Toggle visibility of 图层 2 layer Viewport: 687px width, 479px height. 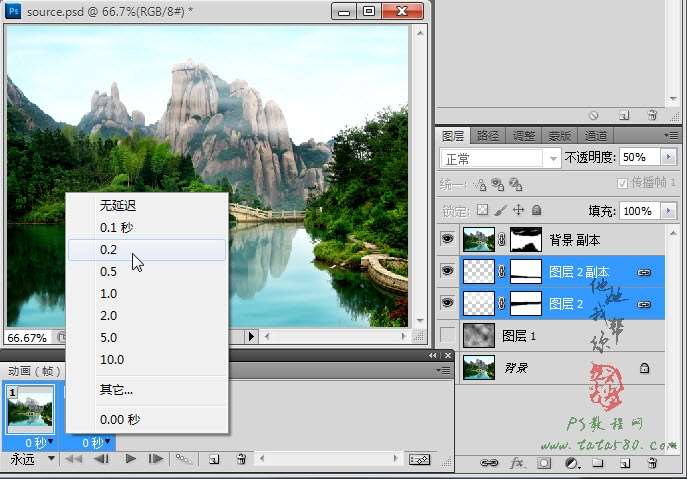tap(446, 303)
